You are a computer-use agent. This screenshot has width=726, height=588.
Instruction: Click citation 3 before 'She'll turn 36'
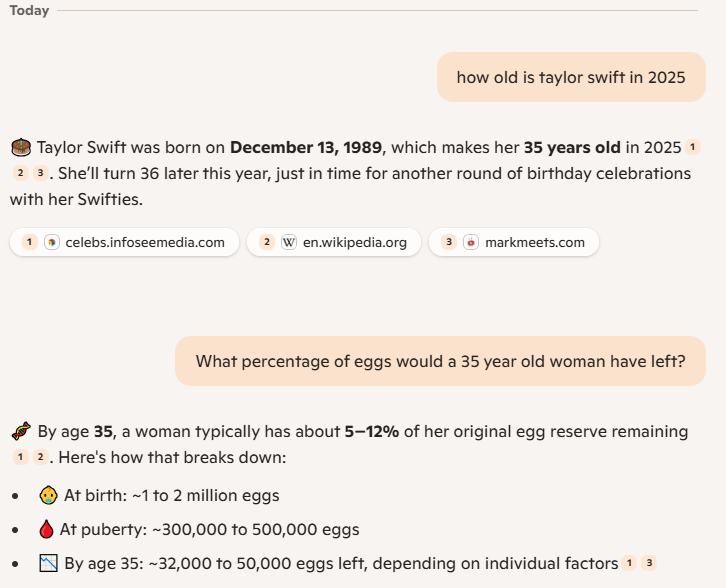41,173
